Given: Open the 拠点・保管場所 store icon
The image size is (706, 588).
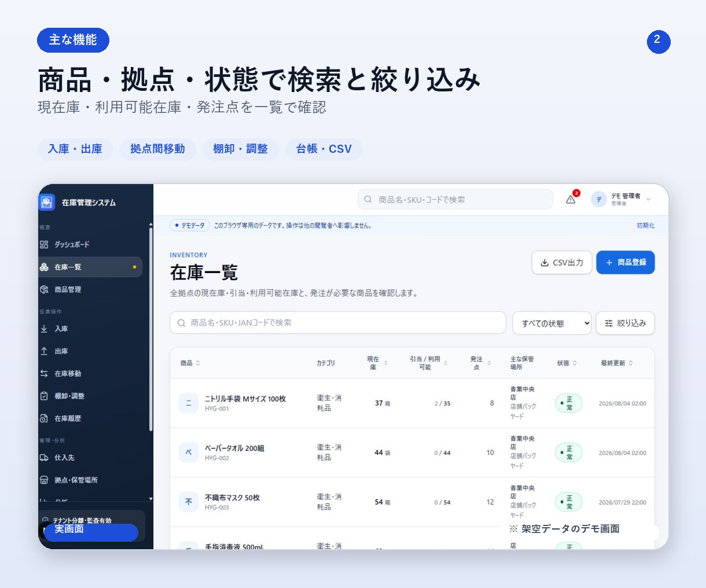Looking at the screenshot, I should [44, 480].
